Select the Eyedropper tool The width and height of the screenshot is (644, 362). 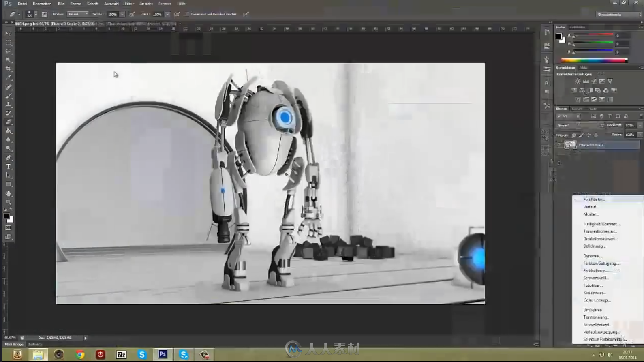point(9,77)
